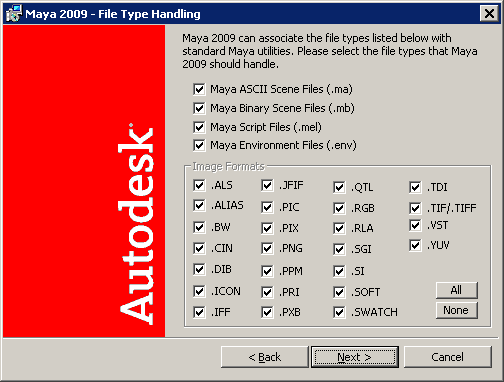Cancel the Maya 2009 setup
The width and height of the screenshot is (504, 382).
(x=448, y=357)
